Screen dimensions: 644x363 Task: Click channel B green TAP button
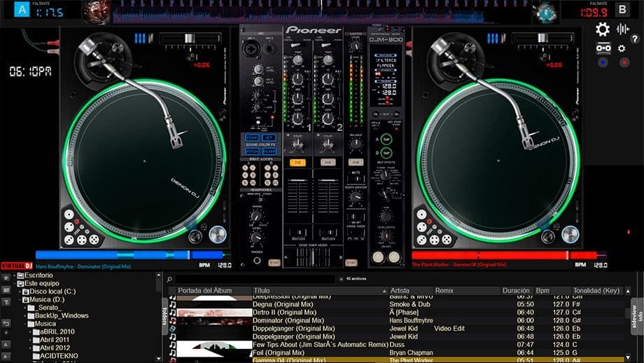[x=386, y=153]
